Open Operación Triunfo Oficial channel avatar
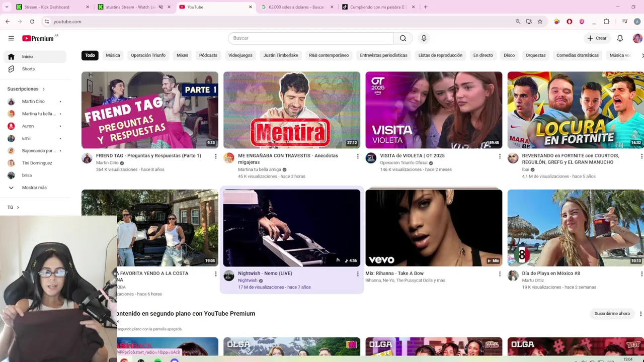Screen dimensions: 644x362 [x=371, y=158]
